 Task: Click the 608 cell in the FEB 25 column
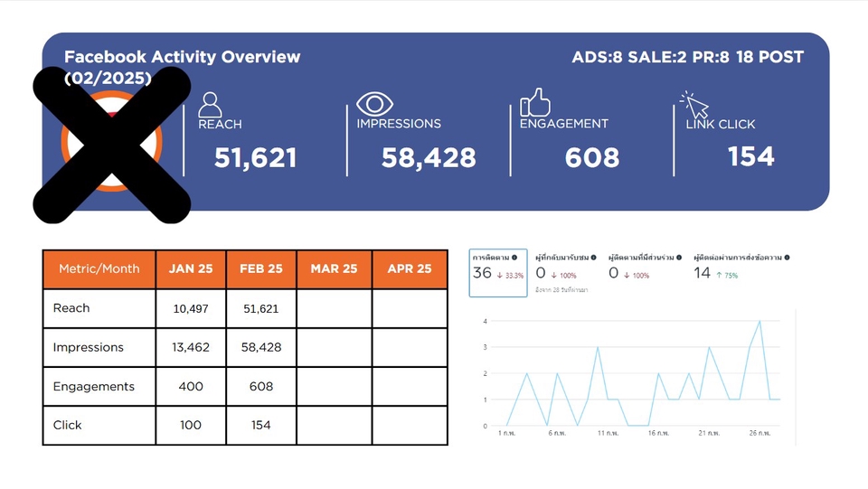(260, 386)
